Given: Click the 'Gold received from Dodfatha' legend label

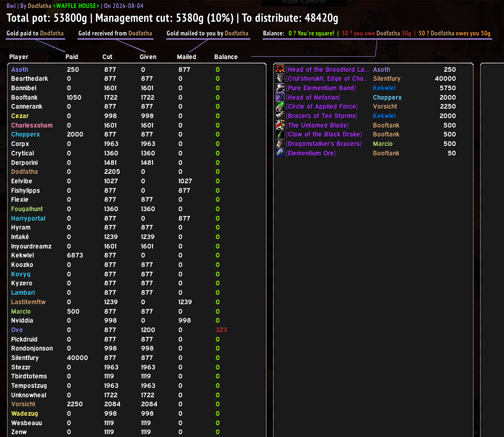Looking at the screenshot, I should point(115,34).
